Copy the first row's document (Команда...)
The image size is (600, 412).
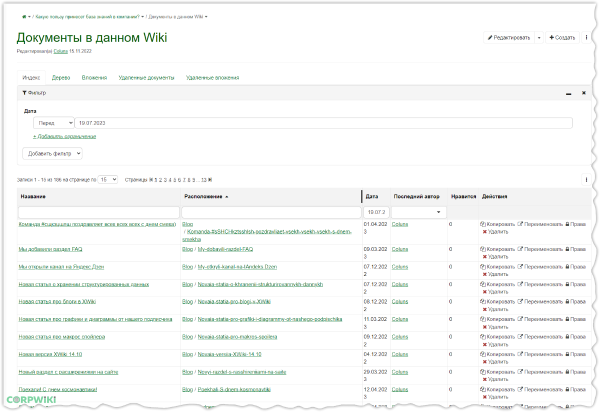coord(497,225)
